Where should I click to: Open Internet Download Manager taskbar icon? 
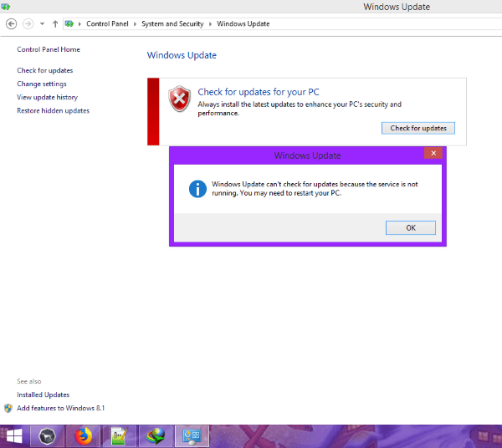tap(156, 435)
